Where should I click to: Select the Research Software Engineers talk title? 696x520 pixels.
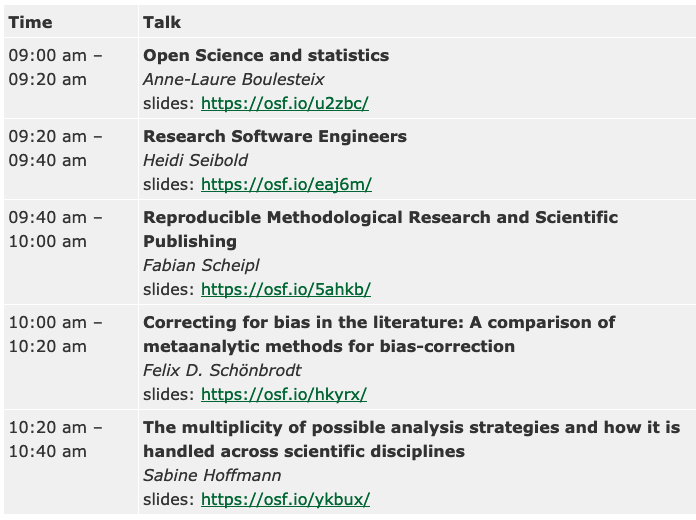click(x=275, y=137)
